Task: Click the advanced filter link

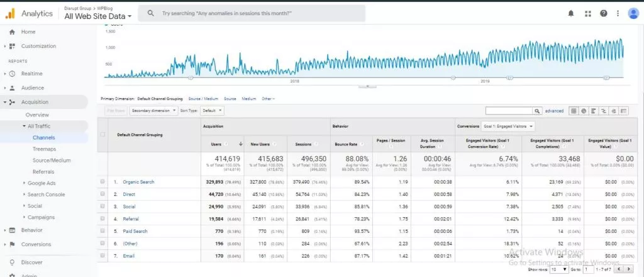Action: point(554,111)
